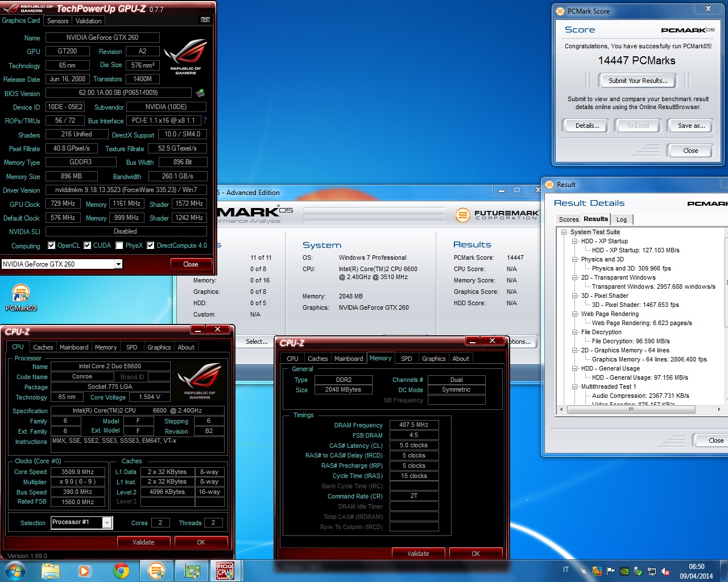
Task: Toggle the DirectCompute 4.0 checkbox
Action: click(x=151, y=246)
